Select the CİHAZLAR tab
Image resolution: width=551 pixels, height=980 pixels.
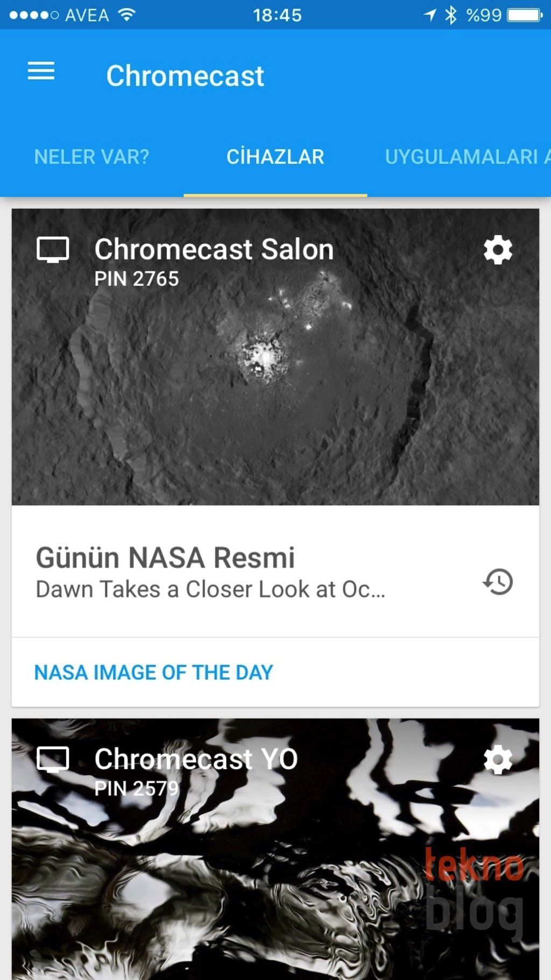pyautogui.click(x=275, y=157)
